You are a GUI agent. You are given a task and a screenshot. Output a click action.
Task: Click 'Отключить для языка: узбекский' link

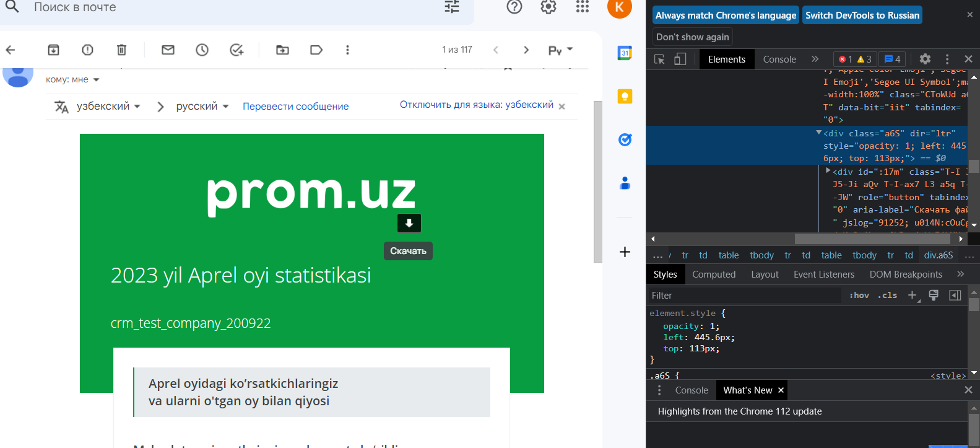(x=477, y=105)
